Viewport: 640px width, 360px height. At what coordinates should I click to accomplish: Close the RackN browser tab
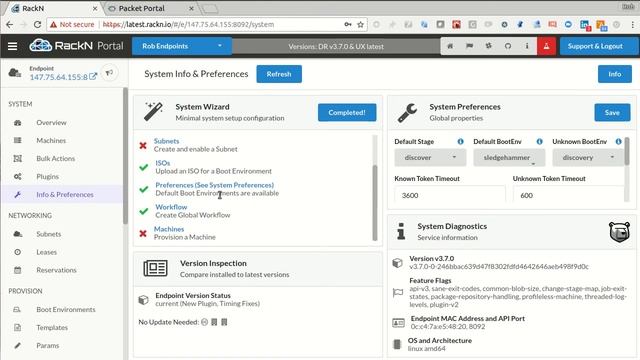click(x=95, y=8)
